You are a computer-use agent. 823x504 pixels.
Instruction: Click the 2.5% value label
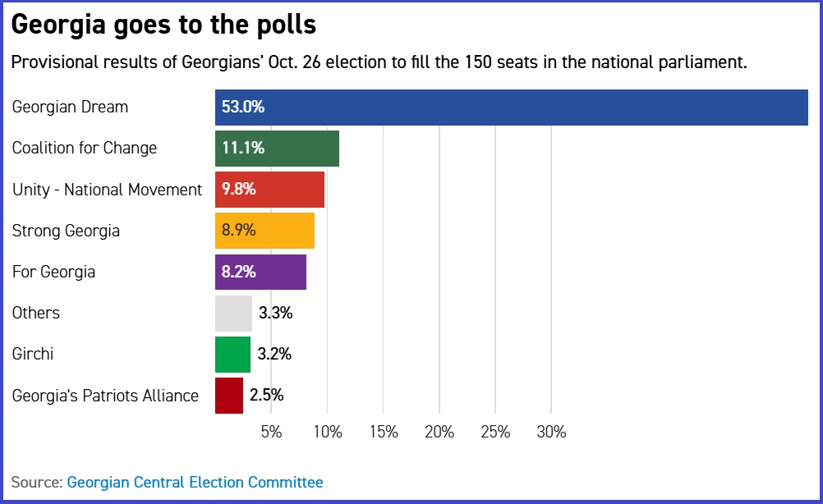coord(266,395)
